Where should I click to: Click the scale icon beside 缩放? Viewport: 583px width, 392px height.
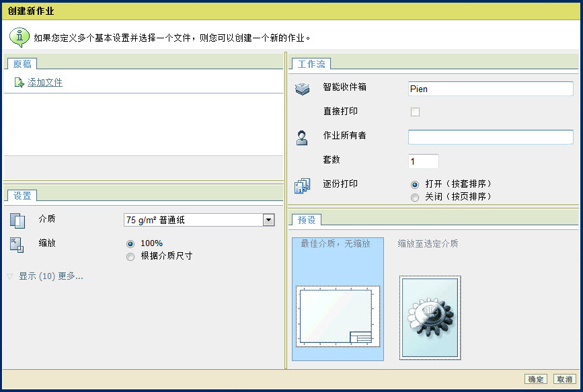(17, 245)
